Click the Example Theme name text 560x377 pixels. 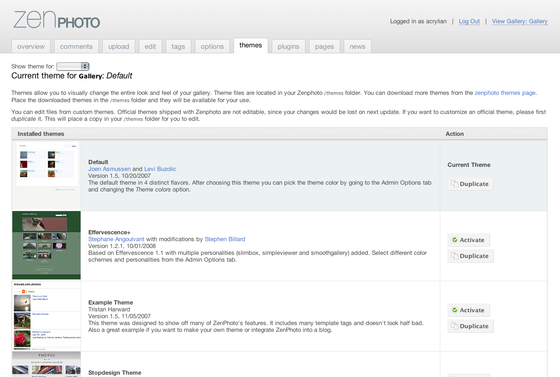click(111, 302)
